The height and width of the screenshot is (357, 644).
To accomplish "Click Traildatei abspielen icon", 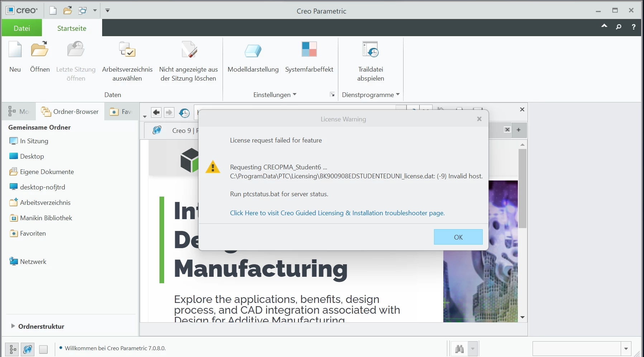I will pyautogui.click(x=371, y=49).
